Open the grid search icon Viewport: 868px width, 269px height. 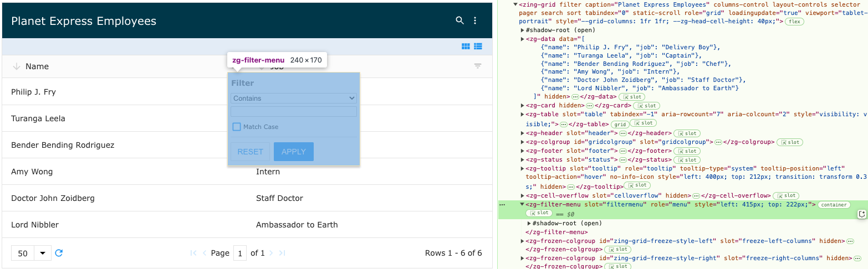point(459,20)
